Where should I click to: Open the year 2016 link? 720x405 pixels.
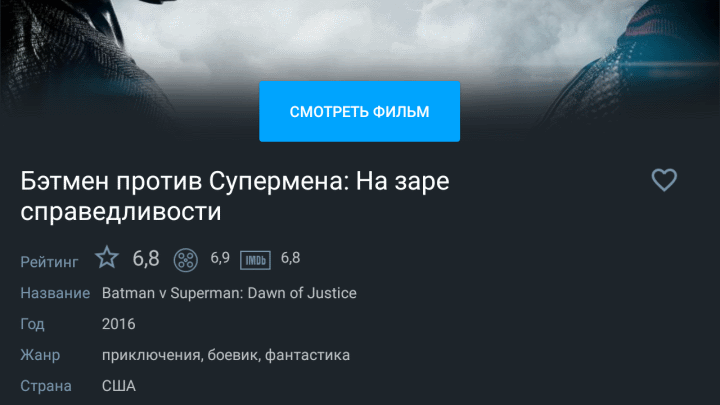click(118, 324)
